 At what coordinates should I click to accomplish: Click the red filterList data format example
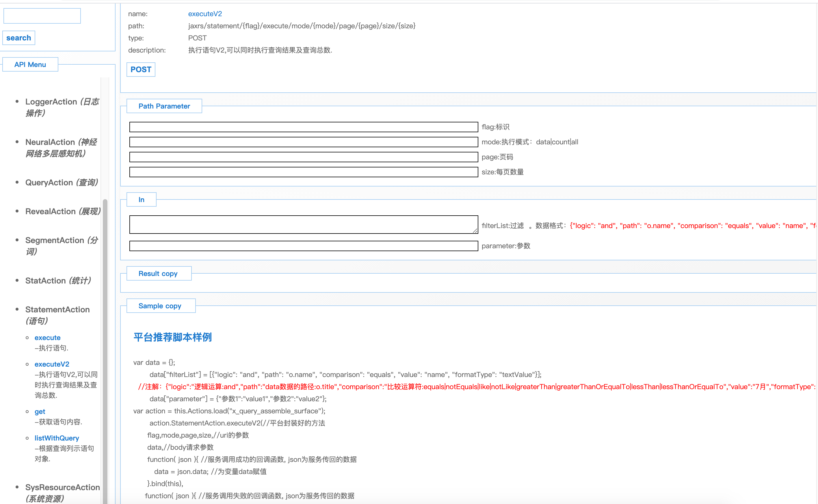click(x=693, y=226)
